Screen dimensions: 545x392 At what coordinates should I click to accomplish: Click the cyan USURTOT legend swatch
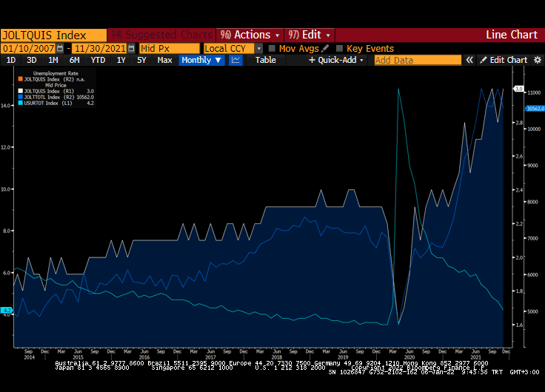[x=20, y=103]
